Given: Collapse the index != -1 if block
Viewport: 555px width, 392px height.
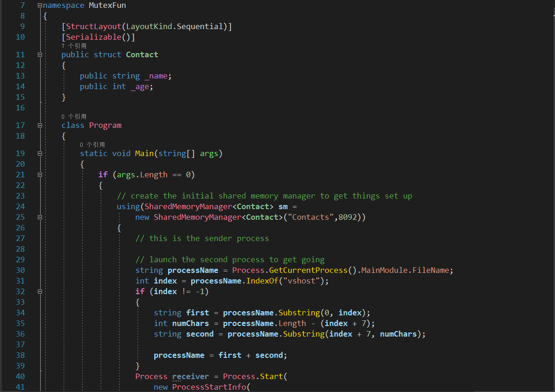Looking at the screenshot, I should coord(40,291).
